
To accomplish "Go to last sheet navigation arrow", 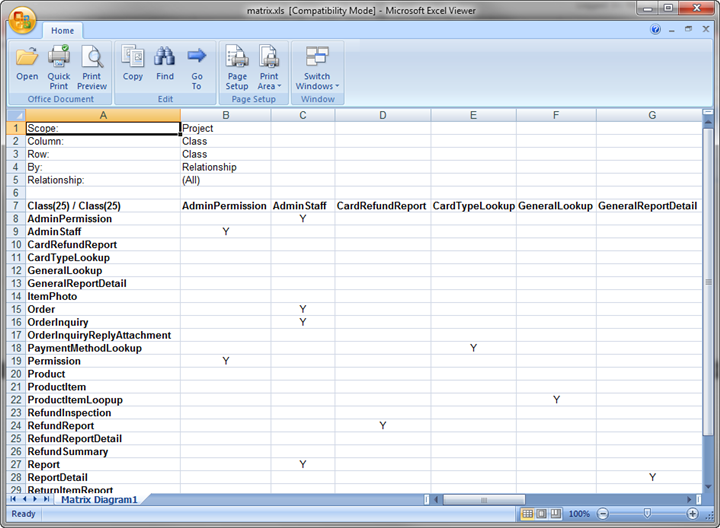I will [46, 499].
